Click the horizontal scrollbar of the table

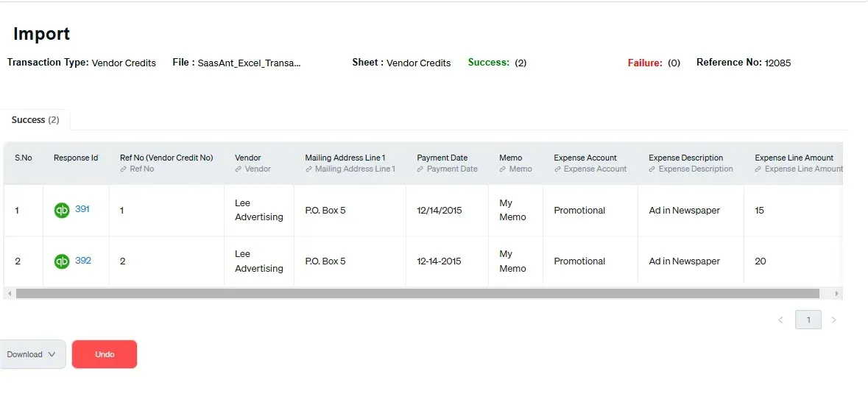(417, 294)
